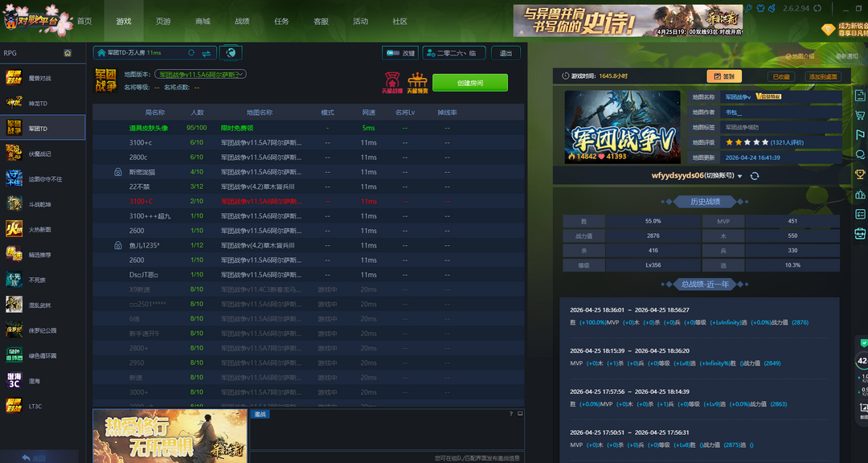Image resolution: width=868 pixels, height=463 pixels.
Task: Click the flag icon in right sidebar
Action: (860, 134)
